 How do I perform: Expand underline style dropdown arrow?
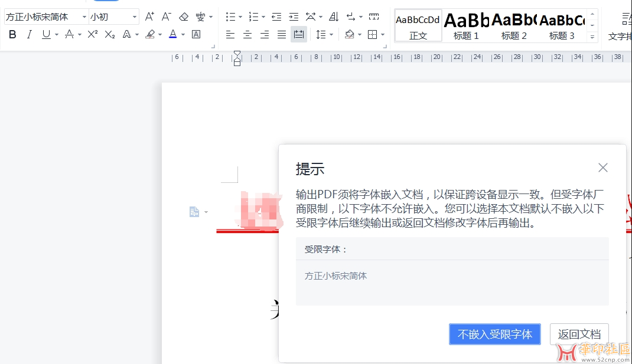click(57, 35)
